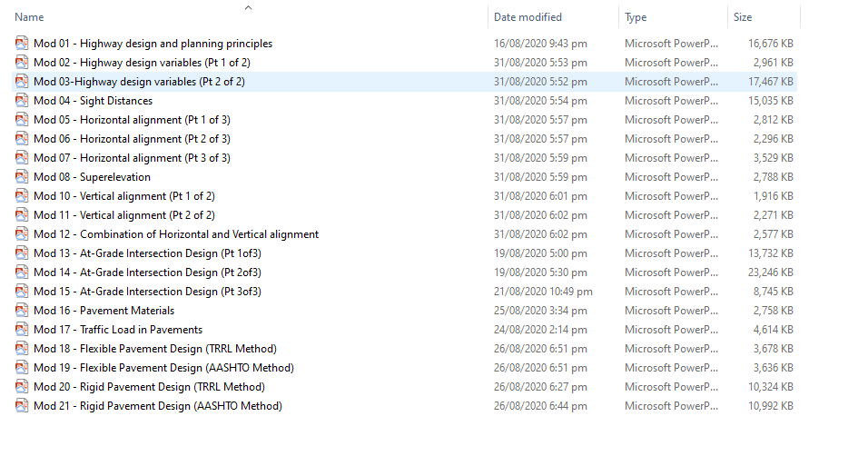Select Mod 10 - Vertical alignment (Pt 1 of 2)
Viewport: 868px width, 456px height.
pyautogui.click(x=124, y=196)
